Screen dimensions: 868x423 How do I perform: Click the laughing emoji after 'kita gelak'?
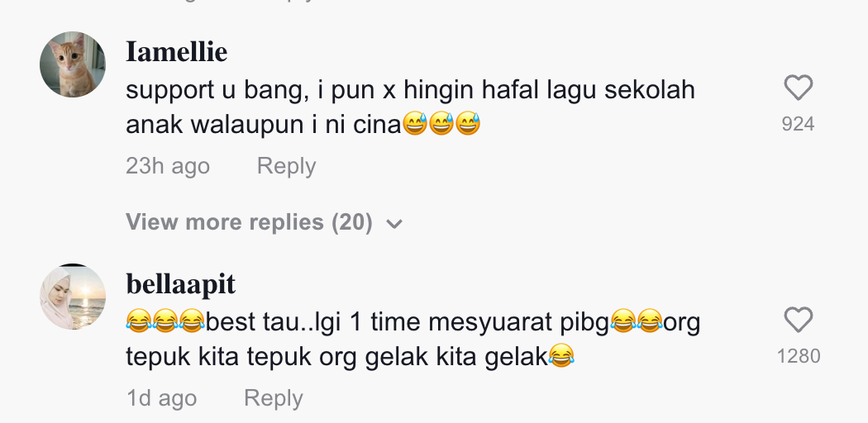[x=561, y=357]
